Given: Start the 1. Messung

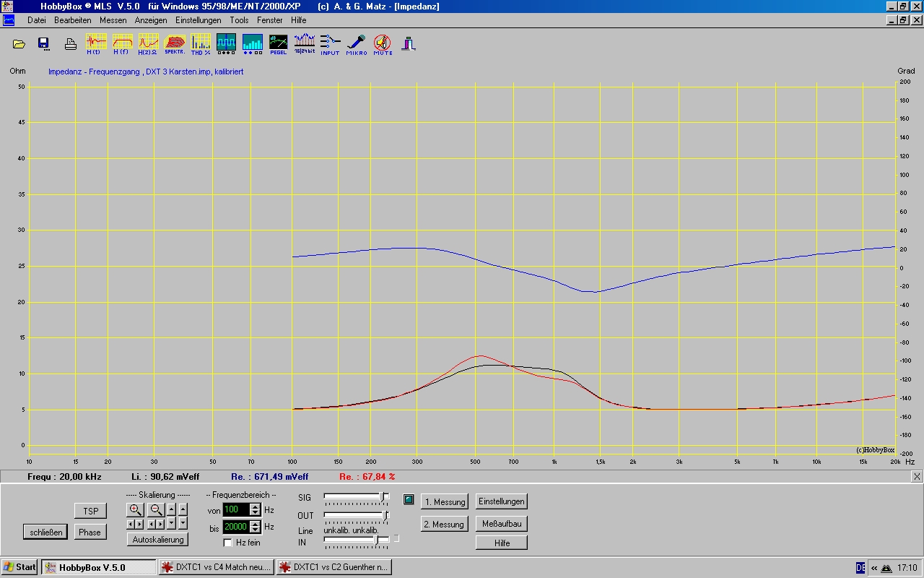Looking at the screenshot, I should pyautogui.click(x=445, y=501).
